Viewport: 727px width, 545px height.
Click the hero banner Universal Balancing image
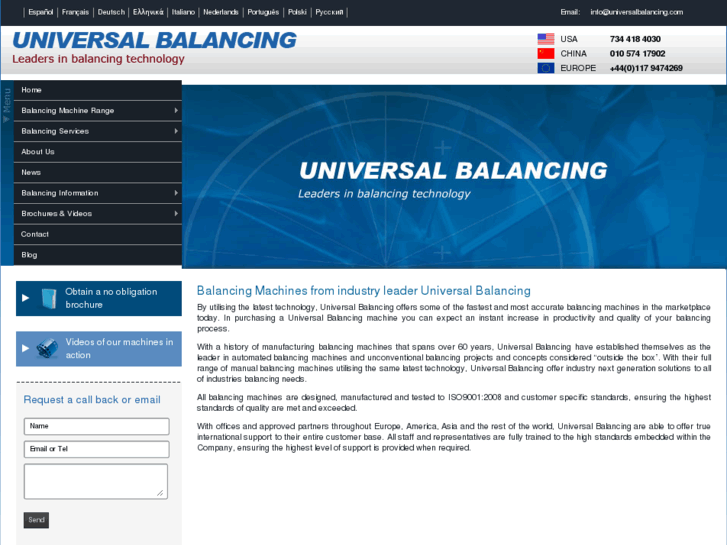click(x=454, y=177)
